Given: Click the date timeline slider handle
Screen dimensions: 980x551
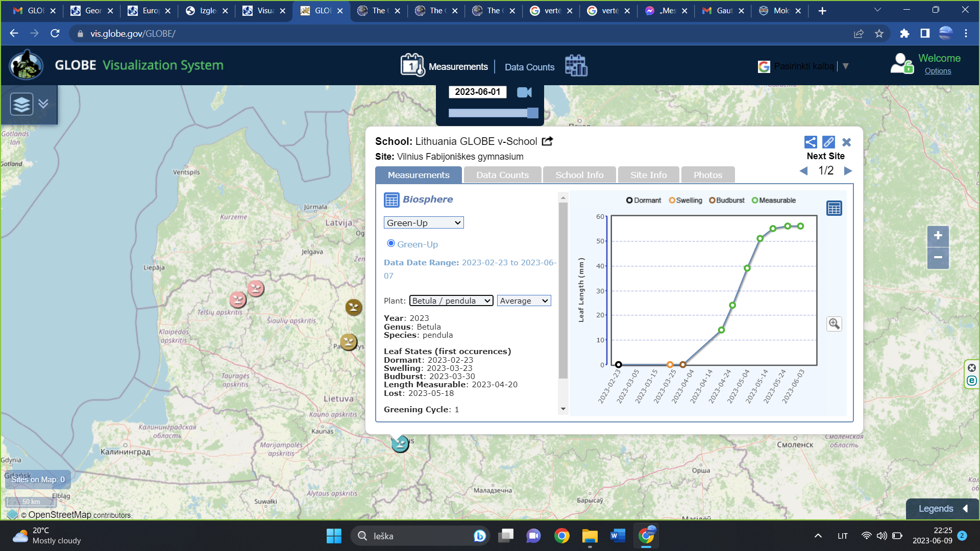Looking at the screenshot, I should [532, 113].
